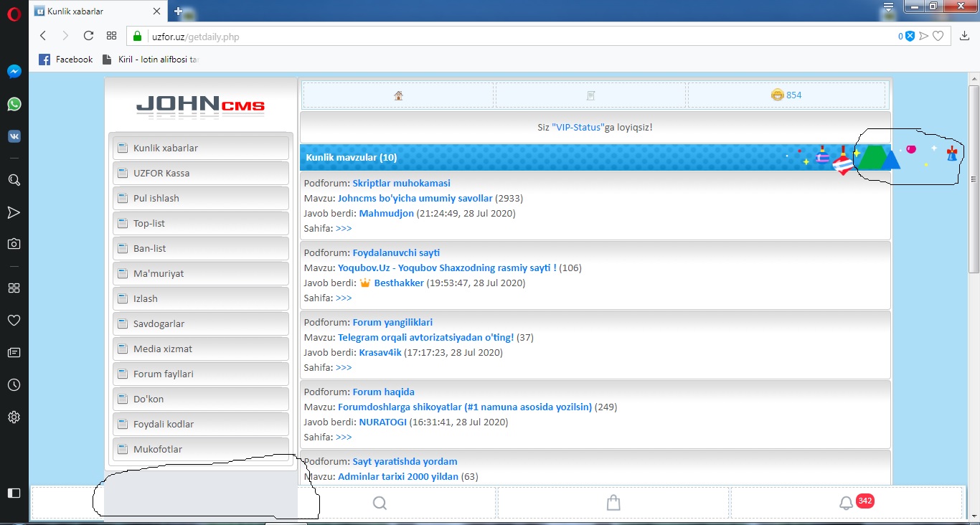Click the camera snapshot sidebar icon
This screenshot has height=525, width=980.
click(14, 244)
